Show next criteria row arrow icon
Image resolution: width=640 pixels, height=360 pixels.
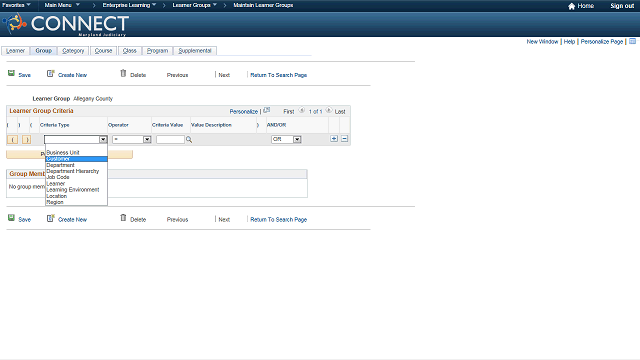tap(329, 110)
